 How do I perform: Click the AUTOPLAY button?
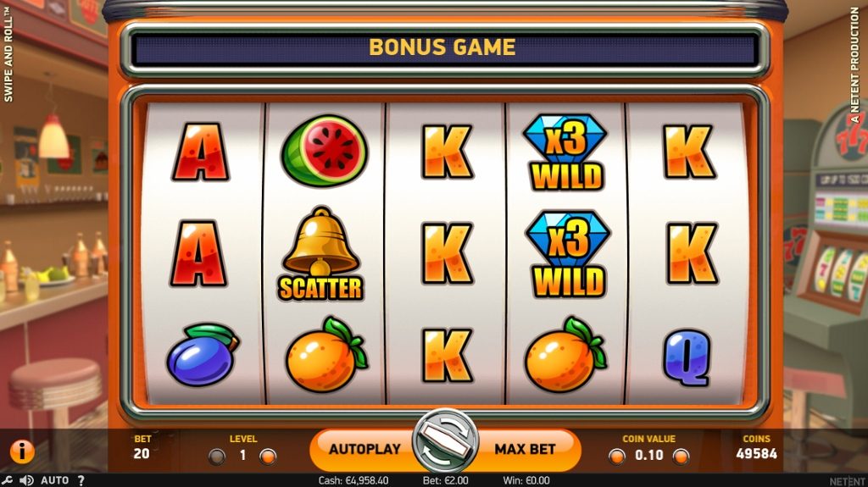point(364,449)
